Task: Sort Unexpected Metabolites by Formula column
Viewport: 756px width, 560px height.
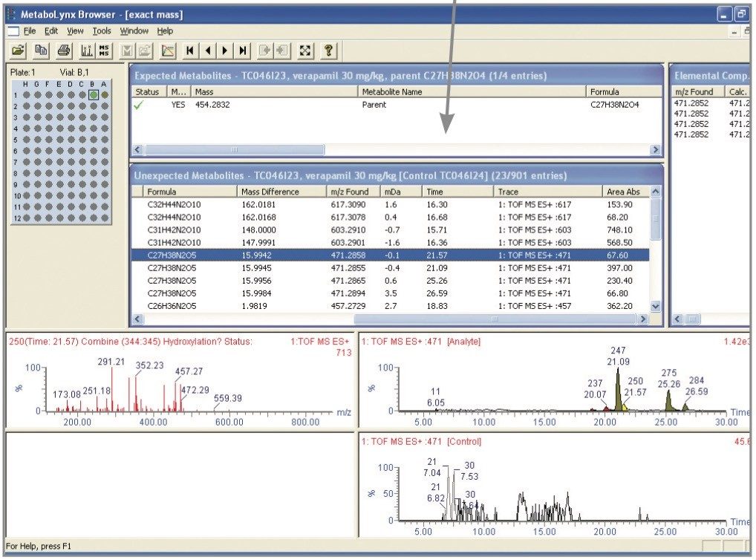Action: (190, 192)
